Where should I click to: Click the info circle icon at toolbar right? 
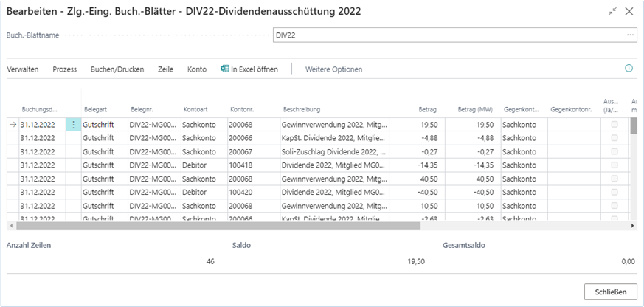click(629, 68)
